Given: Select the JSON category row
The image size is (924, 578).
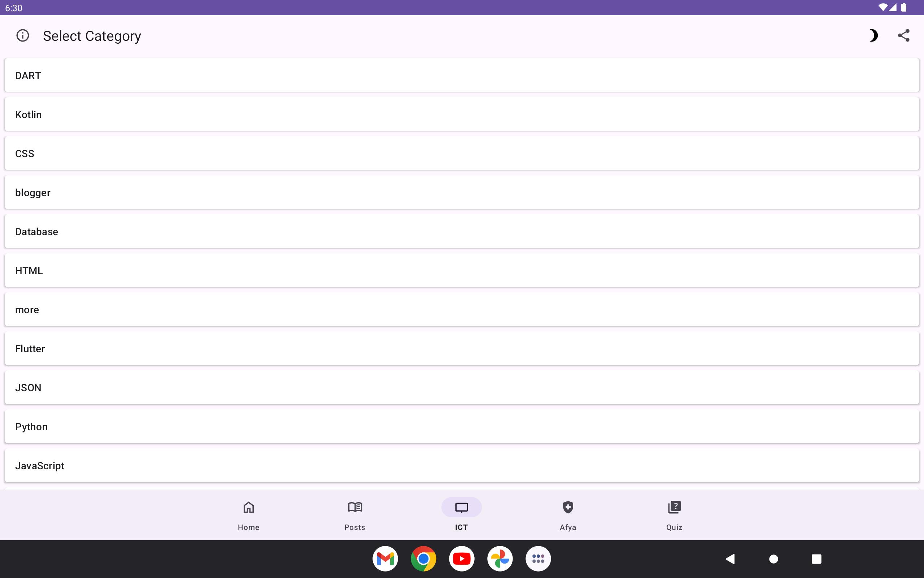Looking at the screenshot, I should (x=462, y=387).
